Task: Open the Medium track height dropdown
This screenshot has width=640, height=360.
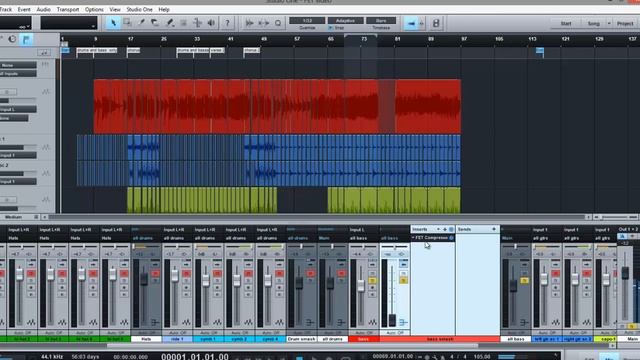Action: tap(19, 217)
